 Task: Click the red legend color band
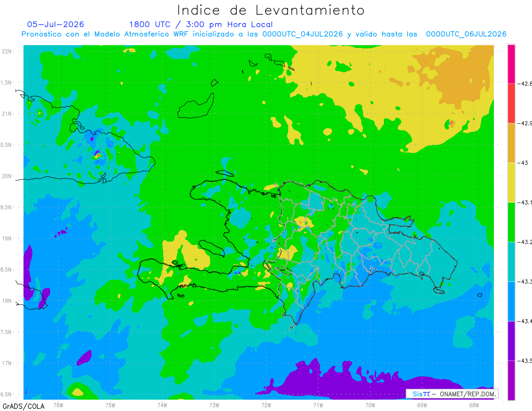(x=511, y=103)
